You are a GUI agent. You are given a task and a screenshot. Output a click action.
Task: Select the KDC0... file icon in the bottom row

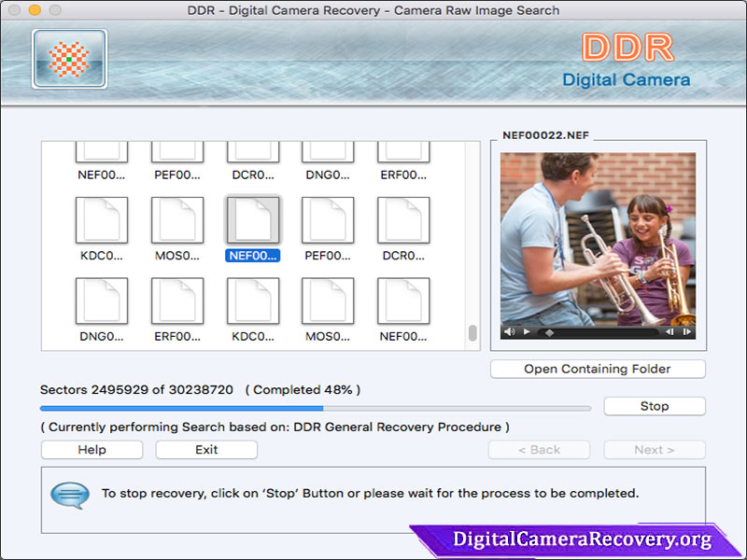(x=253, y=301)
